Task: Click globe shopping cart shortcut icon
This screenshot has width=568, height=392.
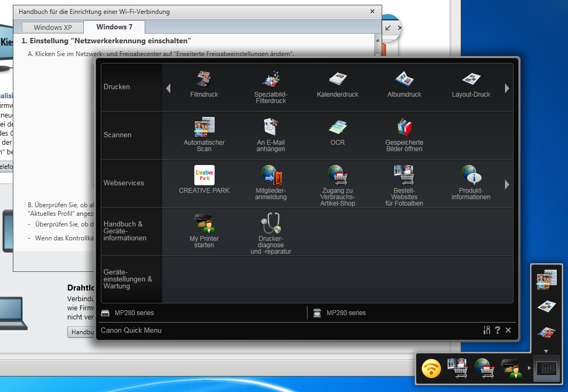Action: point(484,368)
